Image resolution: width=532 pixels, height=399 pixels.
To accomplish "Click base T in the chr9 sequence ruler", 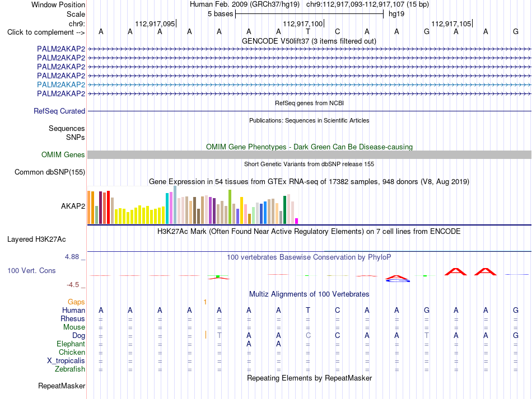I will pyautogui.click(x=308, y=32).
